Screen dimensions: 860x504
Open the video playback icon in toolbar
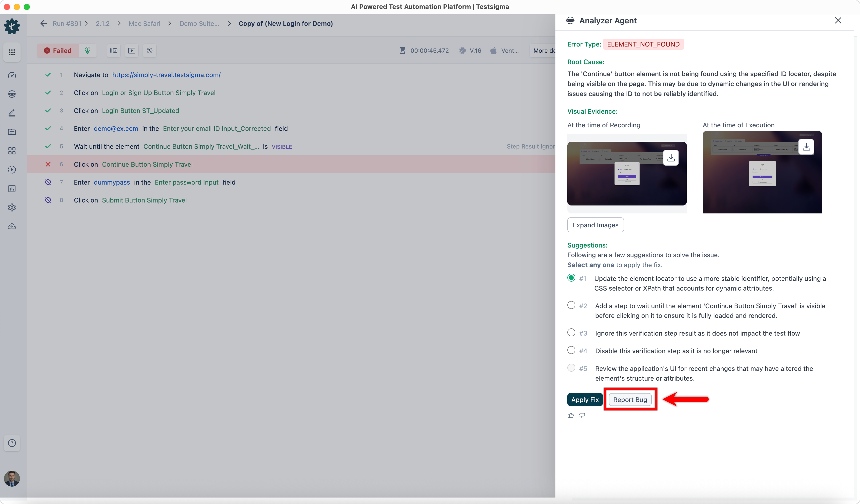131,50
